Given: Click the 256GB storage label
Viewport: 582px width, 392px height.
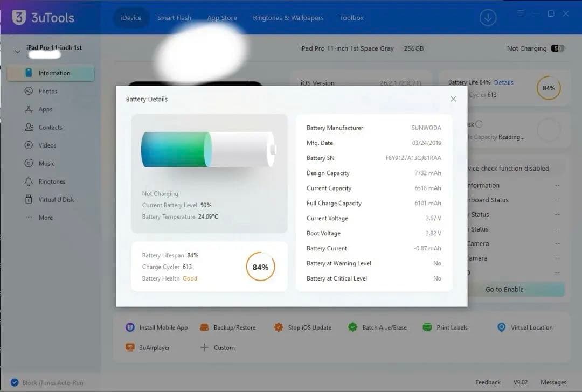Looking at the screenshot, I should tap(413, 48).
